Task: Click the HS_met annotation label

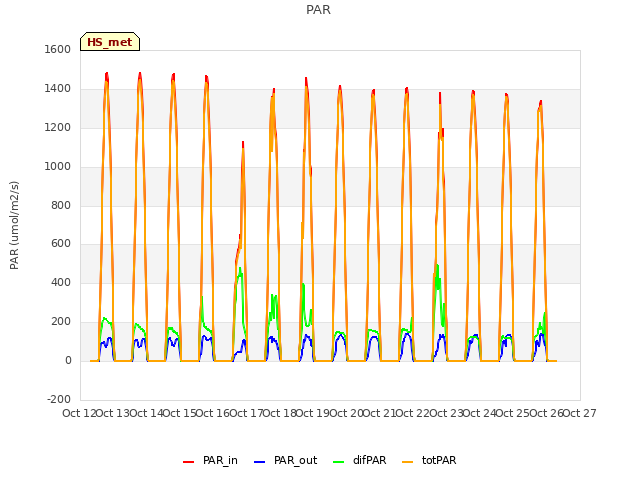Action: click(110, 42)
